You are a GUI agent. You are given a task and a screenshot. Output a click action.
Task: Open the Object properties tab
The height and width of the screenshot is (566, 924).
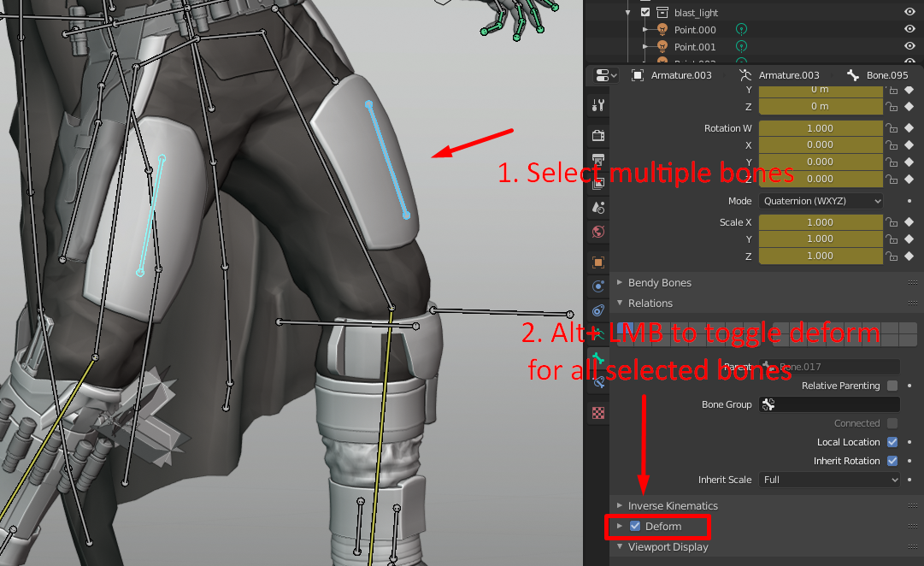pyautogui.click(x=598, y=262)
